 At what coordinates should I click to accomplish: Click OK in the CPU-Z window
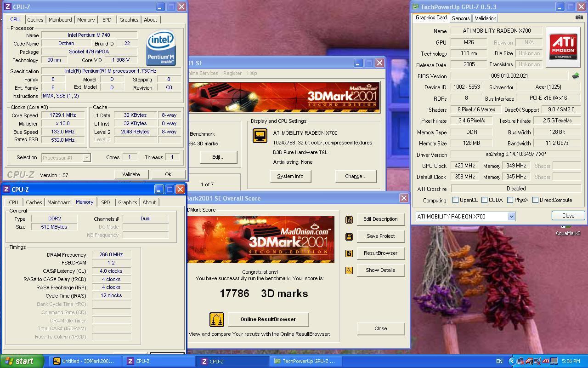coord(168,174)
